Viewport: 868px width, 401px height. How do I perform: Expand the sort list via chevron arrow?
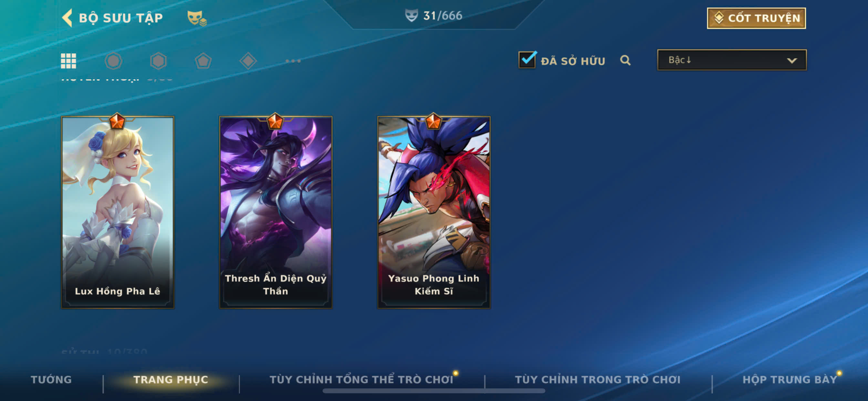tap(792, 61)
